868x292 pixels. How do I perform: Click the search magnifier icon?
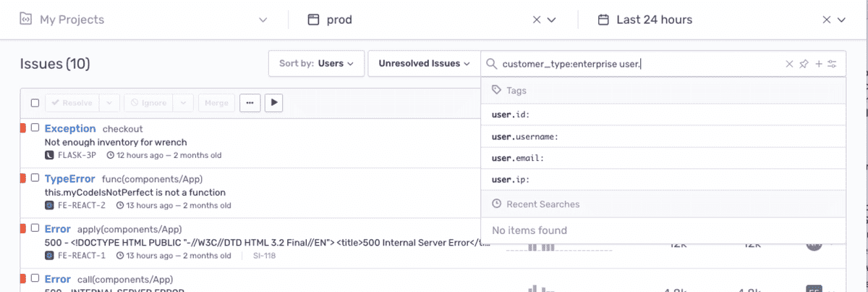(x=491, y=64)
